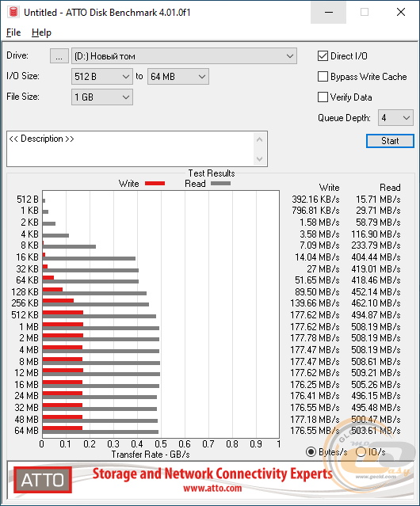Start the benchmark test
The height and width of the screenshot is (506, 420).
[x=390, y=141]
